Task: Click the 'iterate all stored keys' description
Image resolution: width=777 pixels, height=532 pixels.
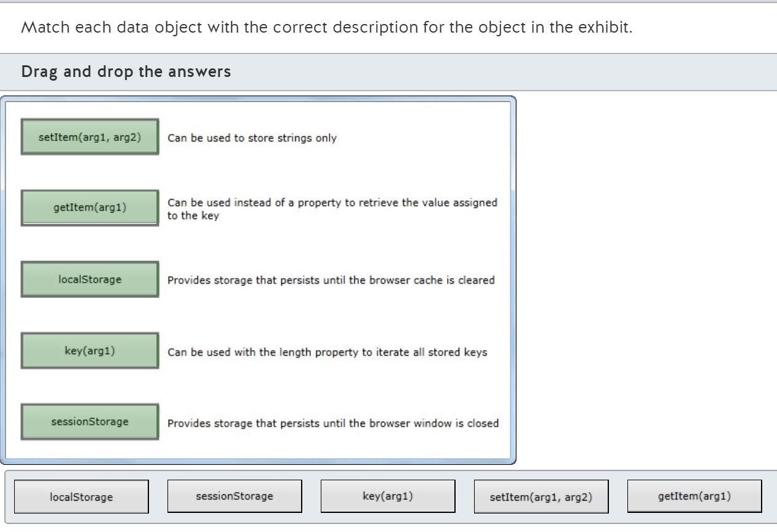Action: pyautogui.click(x=327, y=352)
